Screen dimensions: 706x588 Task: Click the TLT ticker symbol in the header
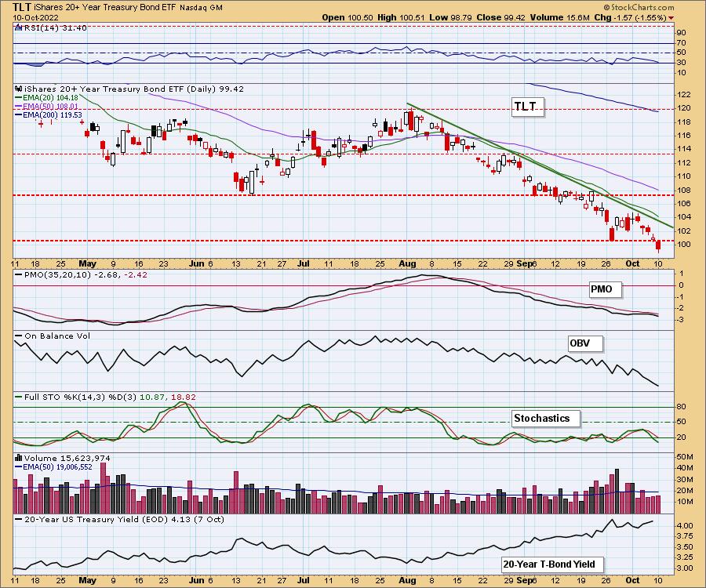click(22, 7)
